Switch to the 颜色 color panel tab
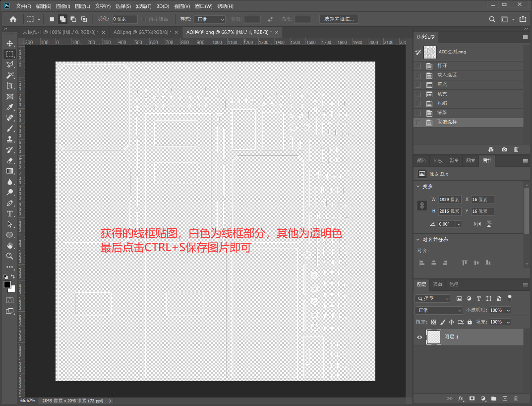This screenshot has height=406, width=532. tap(421, 160)
